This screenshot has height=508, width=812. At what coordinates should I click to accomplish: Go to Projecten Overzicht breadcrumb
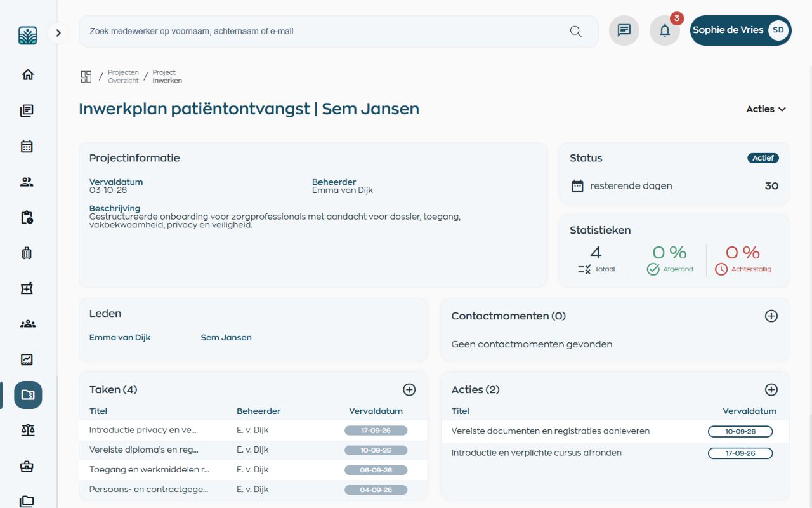(x=123, y=77)
